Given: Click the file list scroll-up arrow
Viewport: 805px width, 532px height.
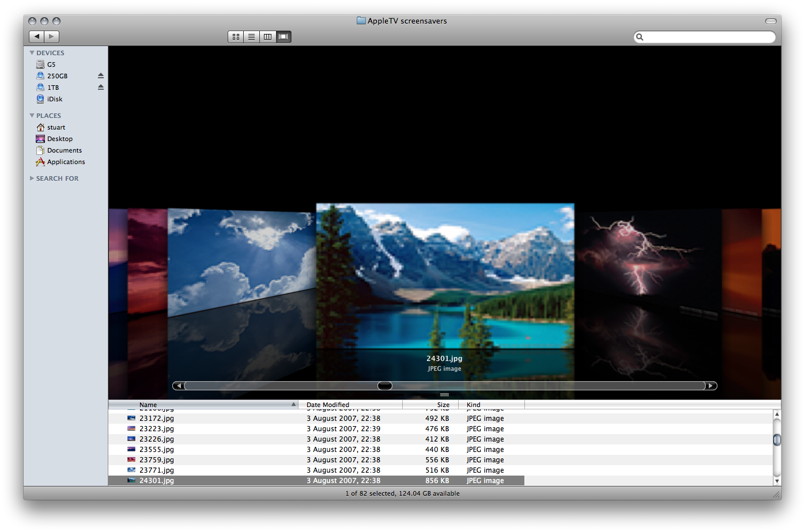Looking at the screenshot, I should pyautogui.click(x=777, y=414).
